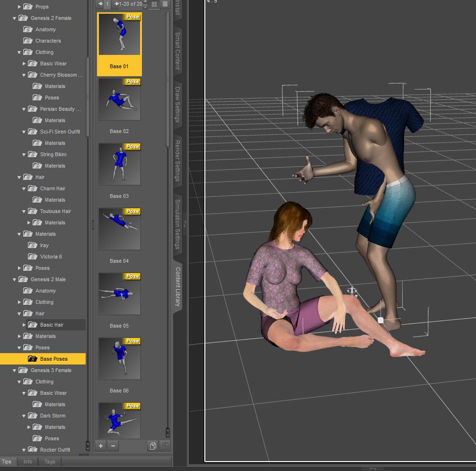476x471 pixels.
Task: Go to previous page of content results
Action: tap(100, 4)
